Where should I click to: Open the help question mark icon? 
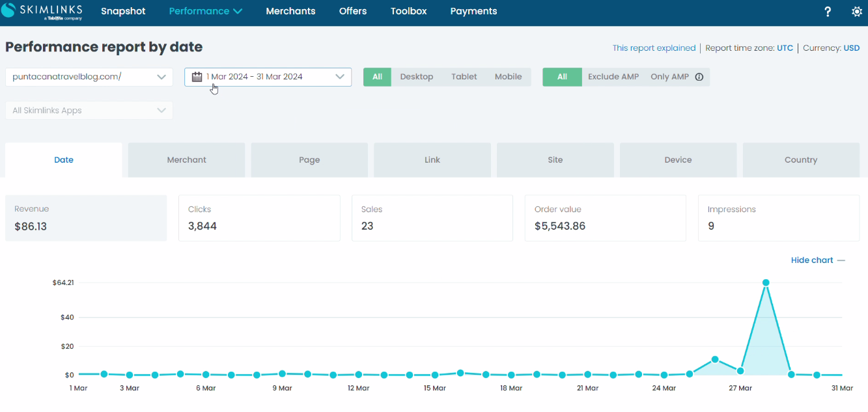click(x=828, y=12)
